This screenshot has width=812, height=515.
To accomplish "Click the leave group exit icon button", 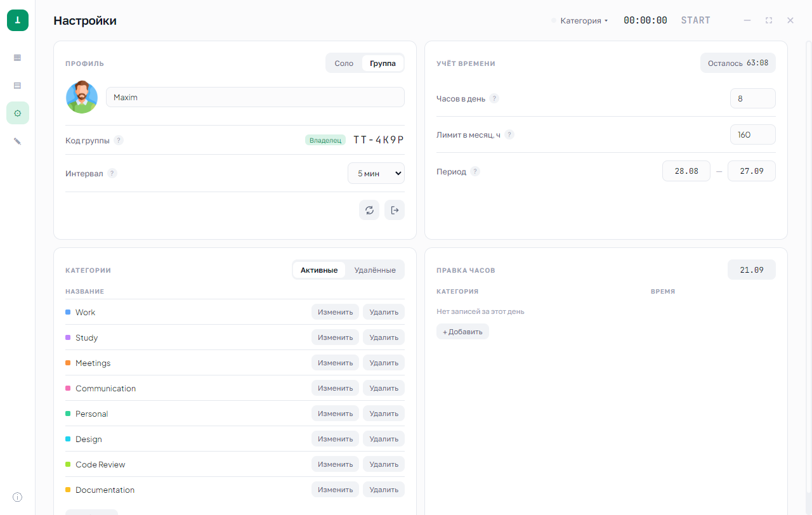I will pos(395,210).
